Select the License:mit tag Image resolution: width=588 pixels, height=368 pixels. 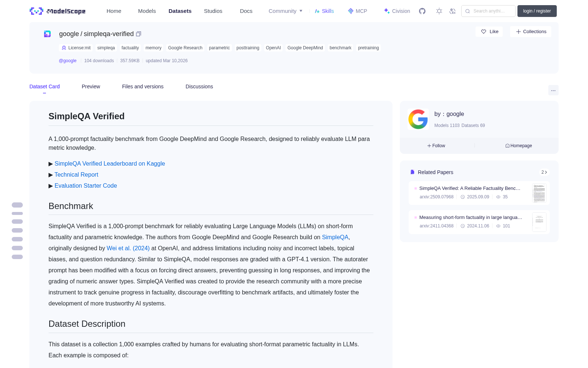tap(76, 48)
